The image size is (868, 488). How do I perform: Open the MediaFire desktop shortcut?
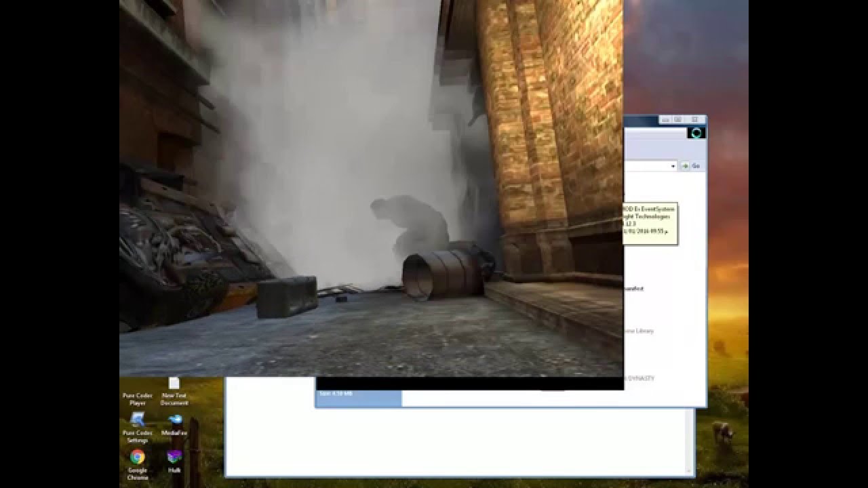coord(174,424)
